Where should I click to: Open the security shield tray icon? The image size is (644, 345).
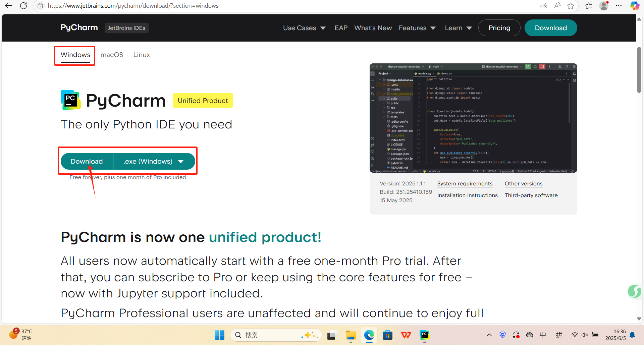pyautogui.click(x=502, y=335)
